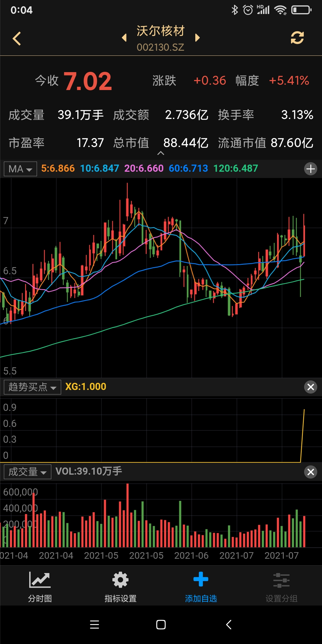Open the 分时图 intraday chart
This screenshot has height=644, width=322.
40,587
